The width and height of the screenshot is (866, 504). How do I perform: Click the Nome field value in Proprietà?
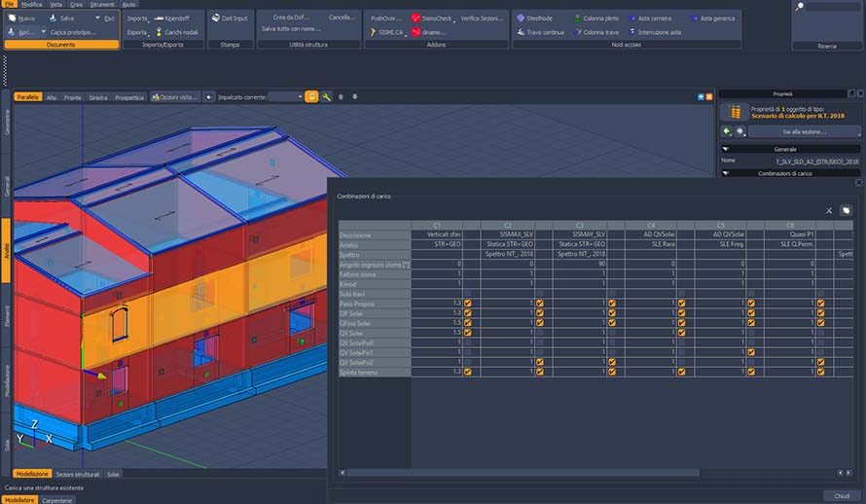click(817, 162)
